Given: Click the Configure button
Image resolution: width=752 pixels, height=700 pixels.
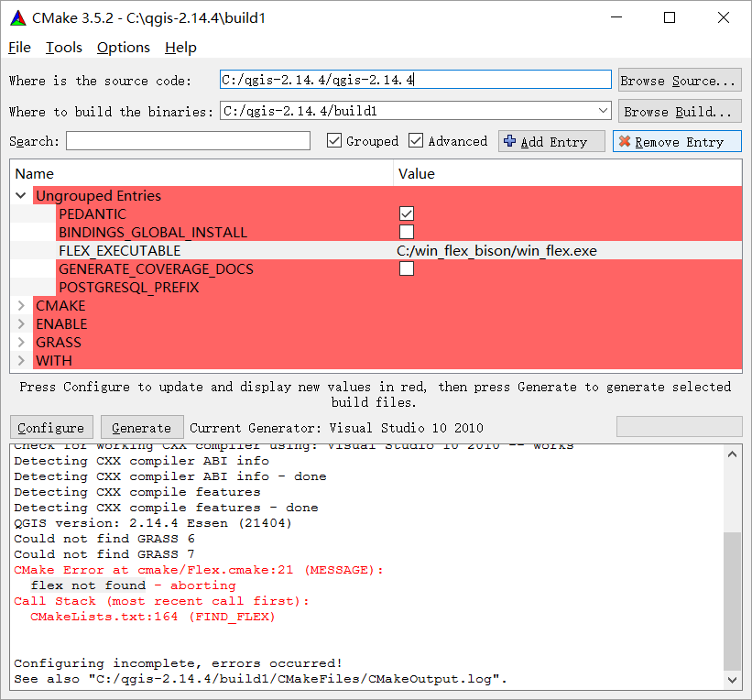Looking at the screenshot, I should pyautogui.click(x=51, y=427).
